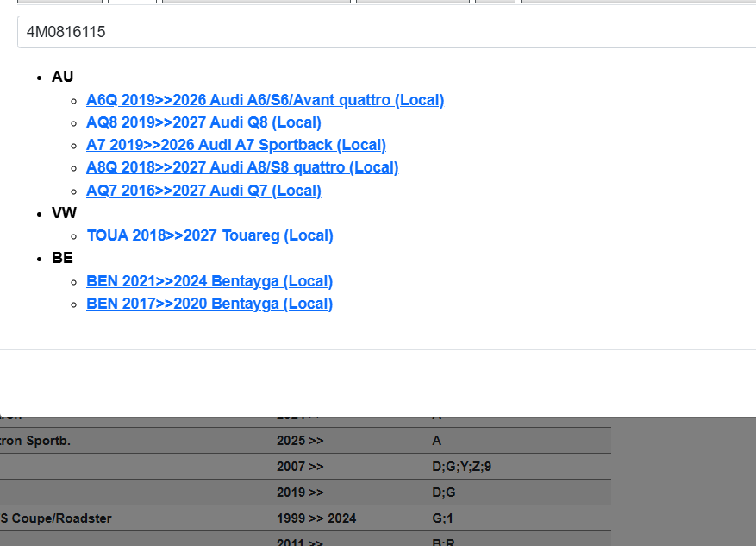756x546 pixels.
Task: Open the BEN 2017>>2020 Bentayga link
Action: click(x=209, y=303)
